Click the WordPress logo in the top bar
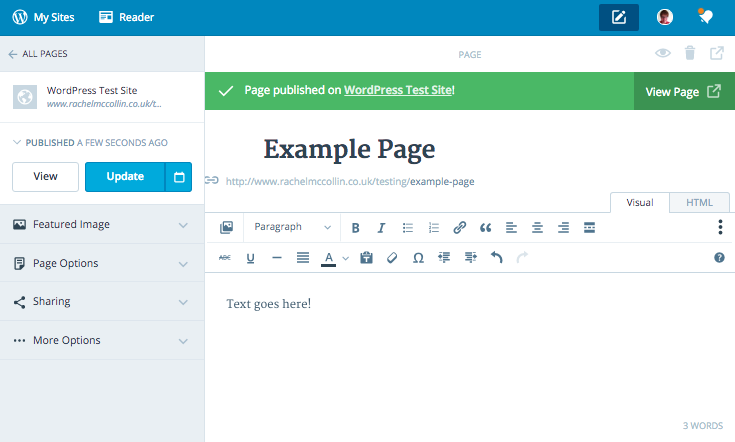The height and width of the screenshot is (442, 735). click(x=20, y=17)
